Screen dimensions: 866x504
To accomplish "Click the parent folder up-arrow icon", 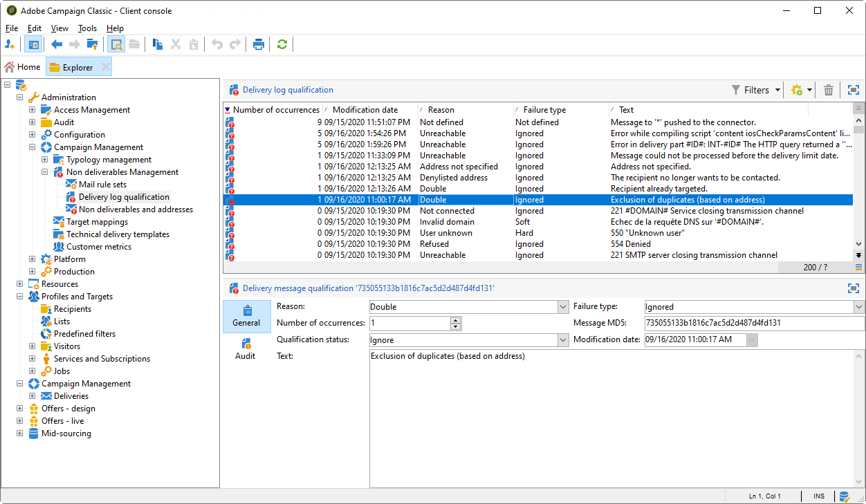I will coord(92,44).
